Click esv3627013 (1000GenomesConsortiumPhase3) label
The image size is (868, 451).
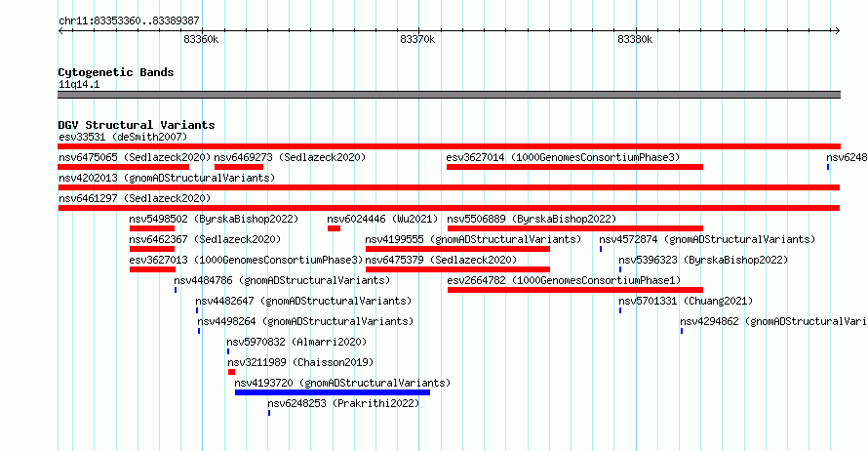click(246, 260)
